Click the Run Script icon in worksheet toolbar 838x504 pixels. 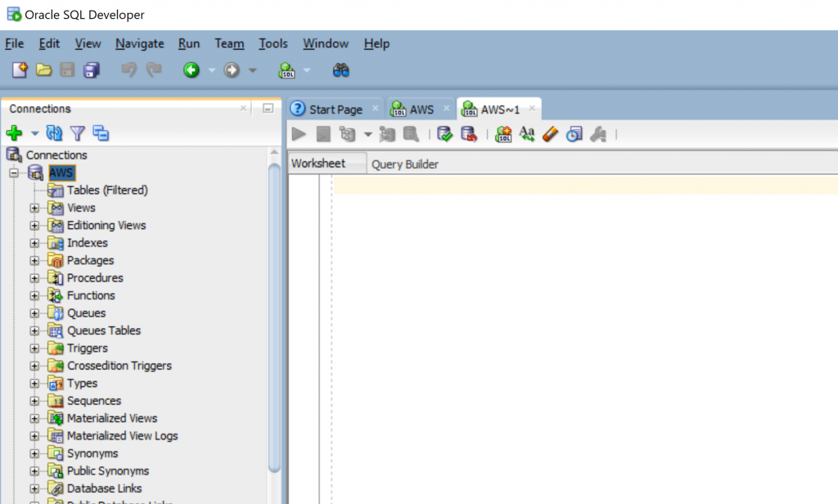(323, 134)
